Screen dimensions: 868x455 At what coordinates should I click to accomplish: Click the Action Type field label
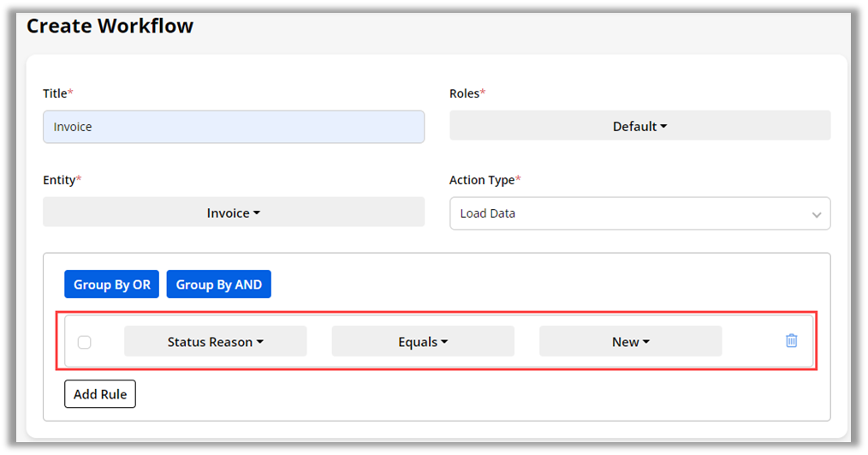[481, 180]
